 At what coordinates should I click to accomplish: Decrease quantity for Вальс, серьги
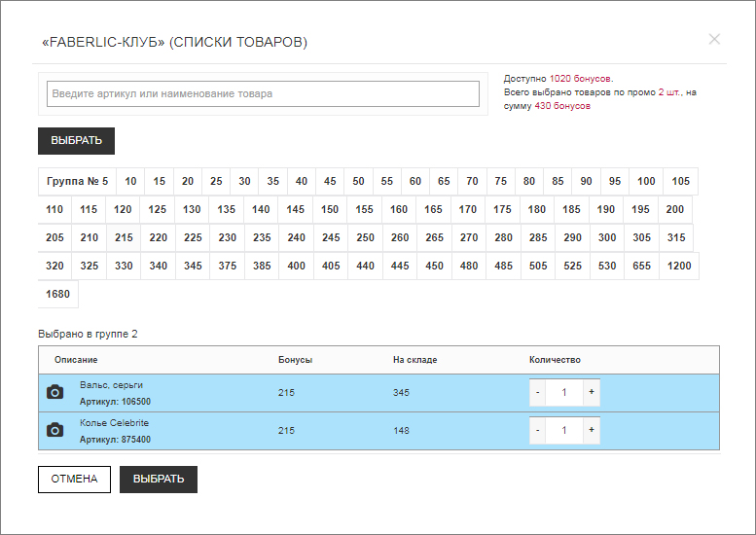point(538,392)
